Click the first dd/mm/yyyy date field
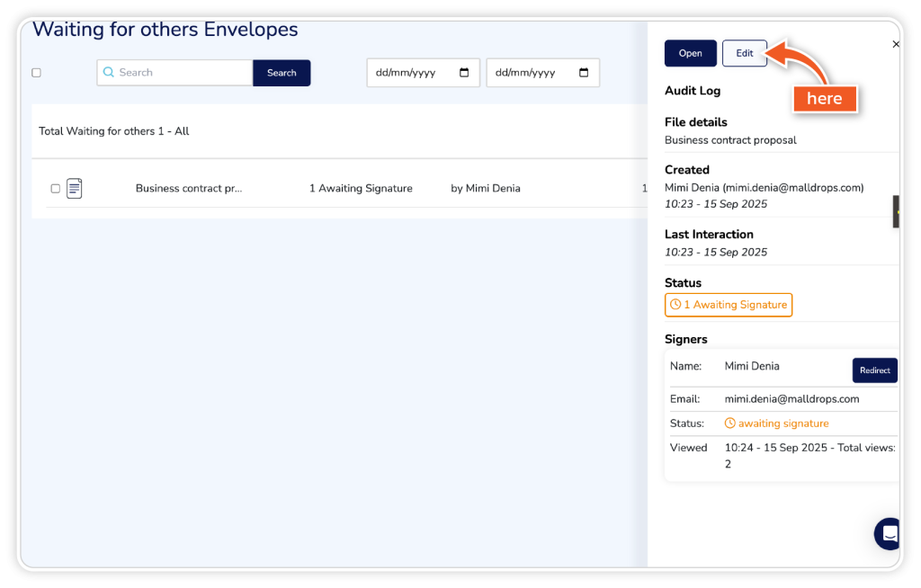Viewport: 921px width, 588px height. 414,73
